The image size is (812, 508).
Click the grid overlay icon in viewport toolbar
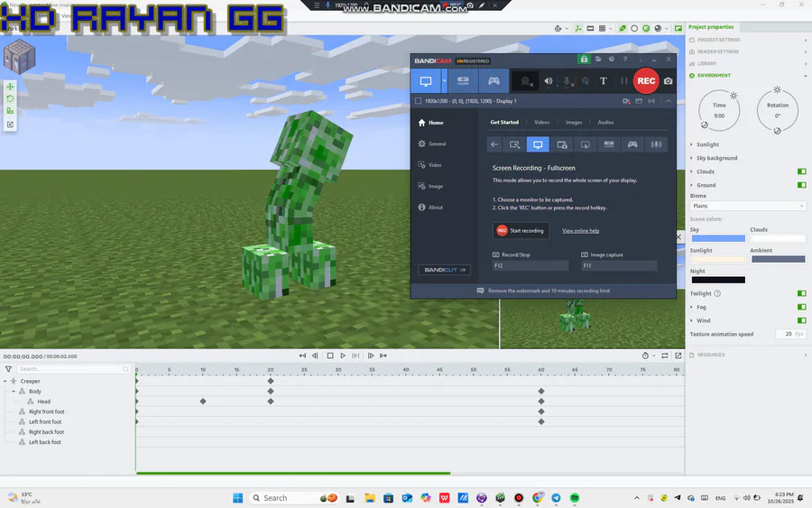603,29
